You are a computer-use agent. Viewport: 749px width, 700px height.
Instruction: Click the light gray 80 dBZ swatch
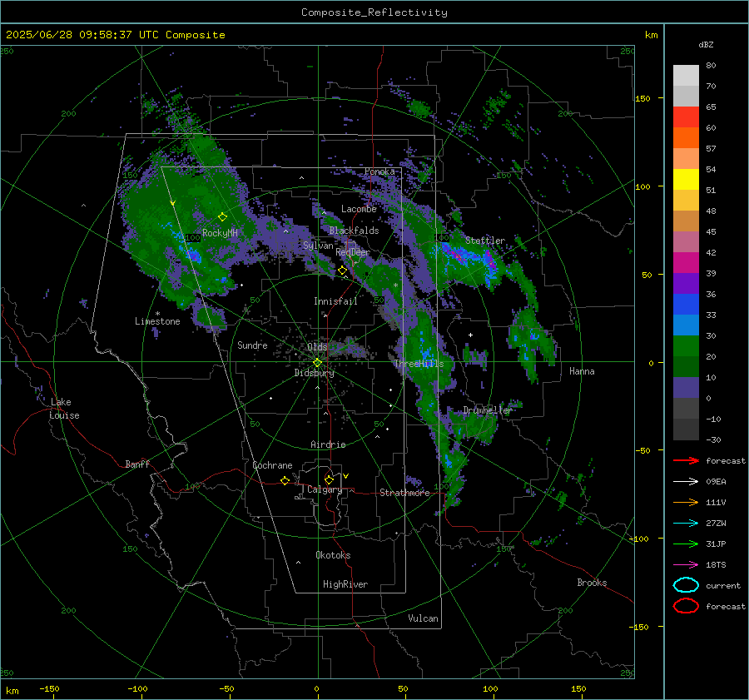click(686, 76)
